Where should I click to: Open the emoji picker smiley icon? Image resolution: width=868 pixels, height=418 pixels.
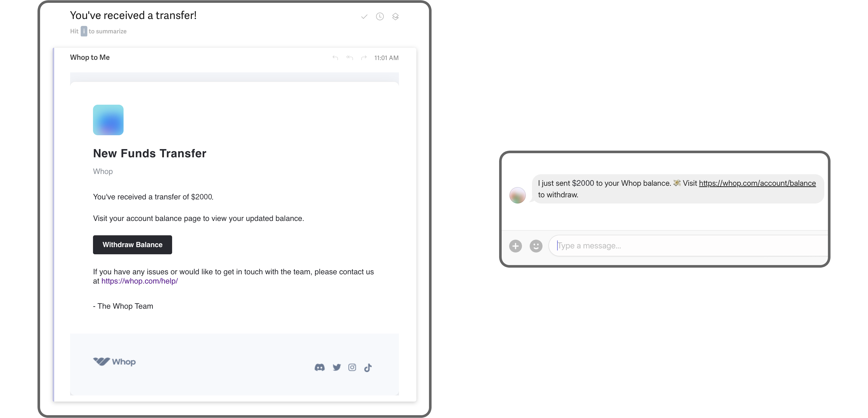click(536, 246)
